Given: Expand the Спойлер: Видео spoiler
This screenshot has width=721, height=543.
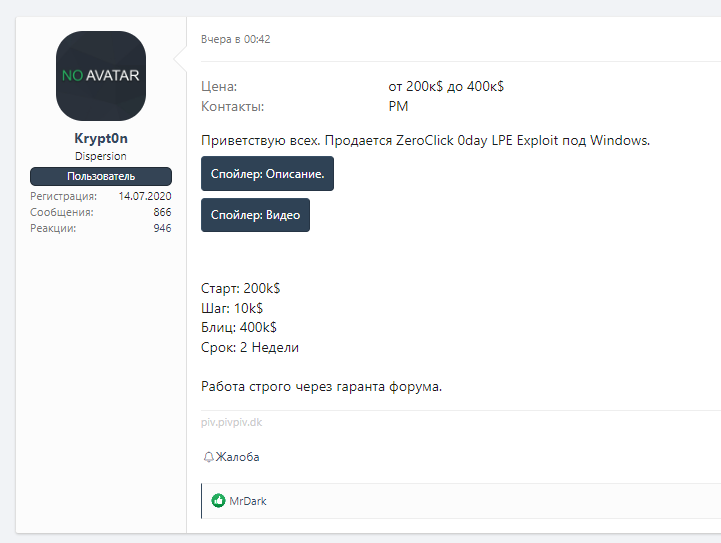Looking at the screenshot, I should (255, 215).
